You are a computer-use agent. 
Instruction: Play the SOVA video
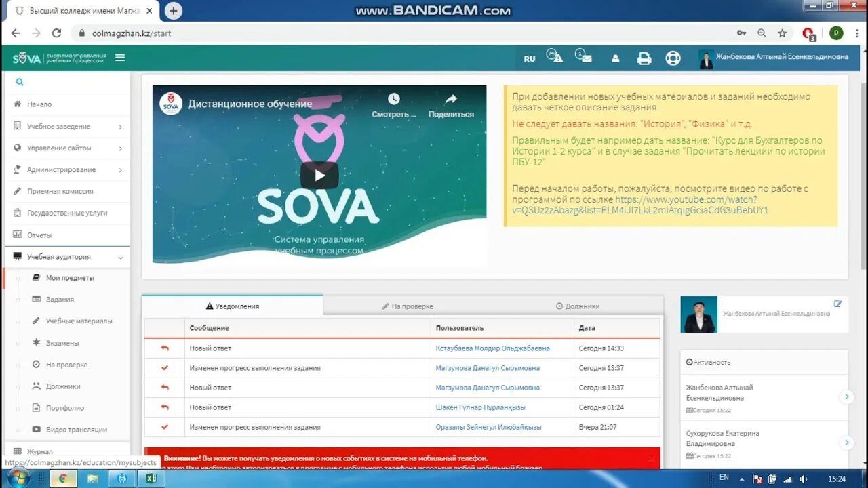(x=319, y=176)
